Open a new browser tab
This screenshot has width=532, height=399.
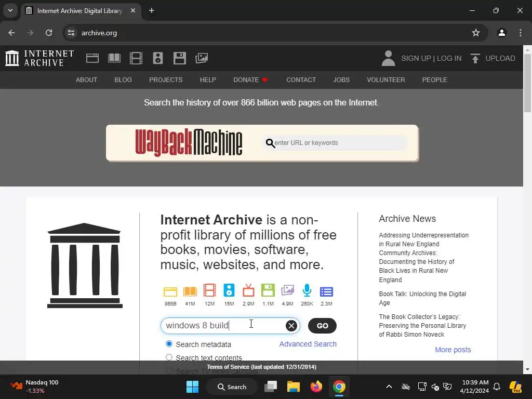click(x=152, y=10)
